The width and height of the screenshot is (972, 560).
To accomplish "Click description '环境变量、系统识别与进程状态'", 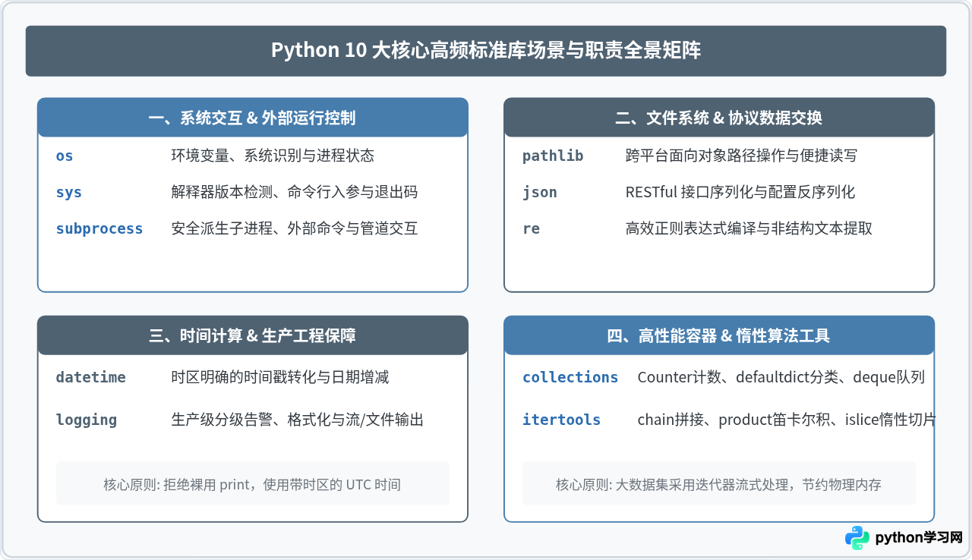I will 273,156.
